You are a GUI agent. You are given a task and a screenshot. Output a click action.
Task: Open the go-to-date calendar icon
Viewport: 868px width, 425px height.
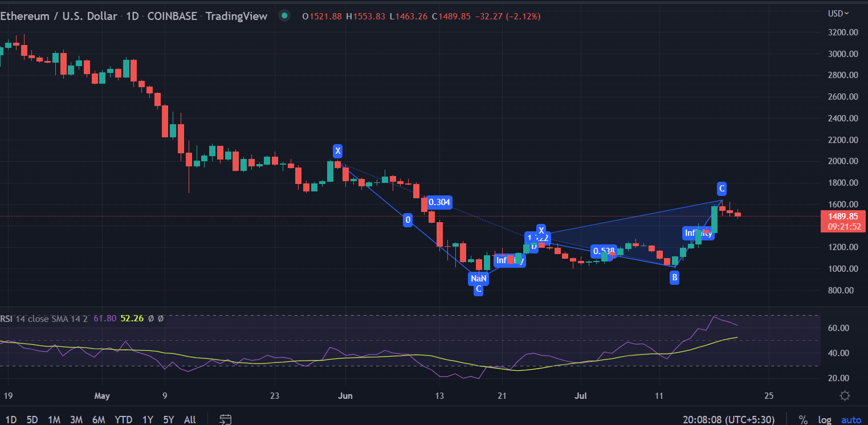tap(226, 419)
